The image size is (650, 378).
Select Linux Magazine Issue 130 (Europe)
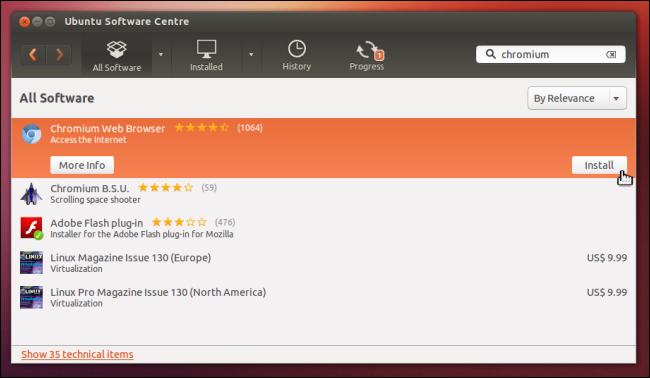(x=323, y=262)
